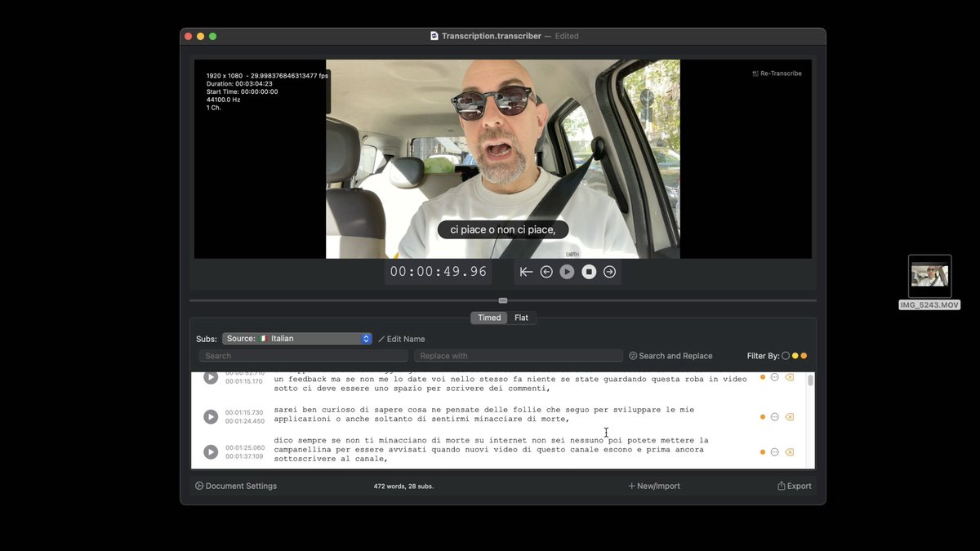Open the Source Italian language dropdown
The width and height of the screenshot is (980, 551).
point(297,339)
